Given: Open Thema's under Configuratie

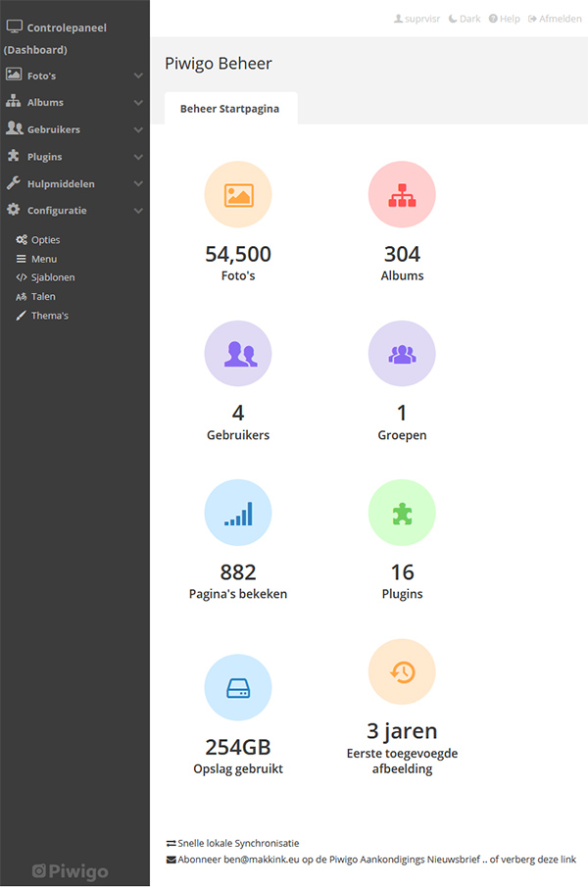Looking at the screenshot, I should point(50,316).
